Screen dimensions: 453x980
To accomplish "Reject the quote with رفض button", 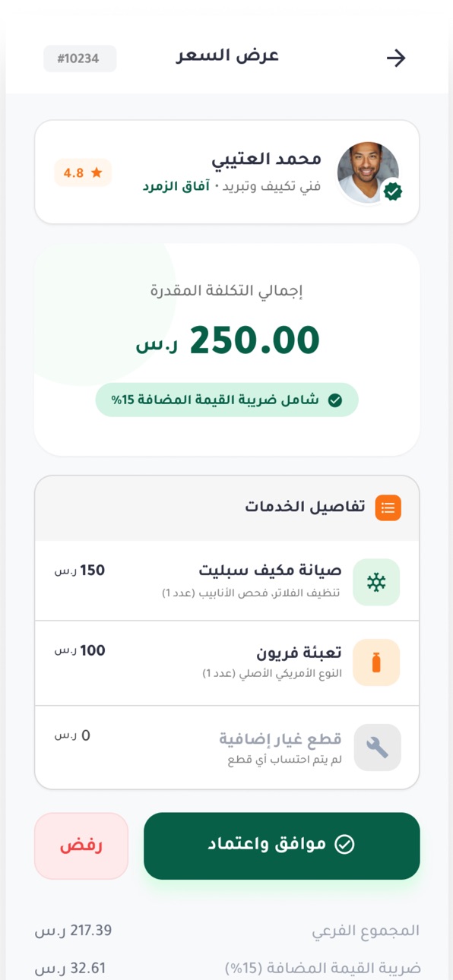I will (81, 846).
